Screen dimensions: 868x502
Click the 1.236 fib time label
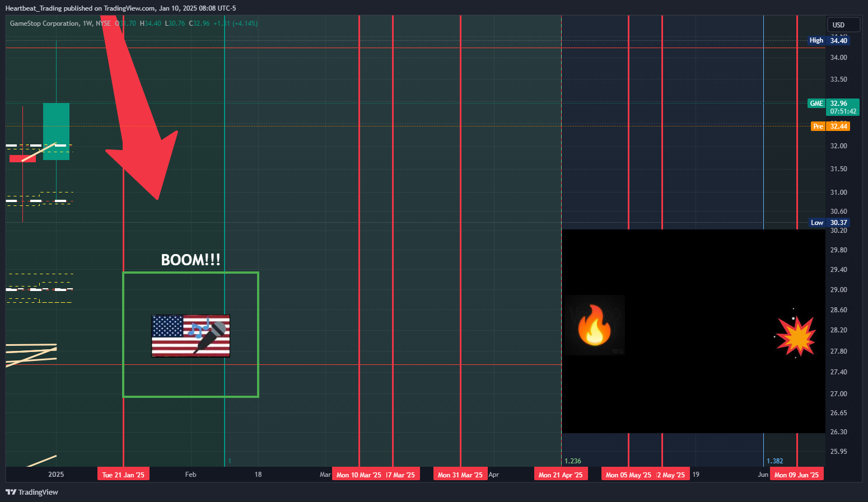pyautogui.click(x=573, y=461)
